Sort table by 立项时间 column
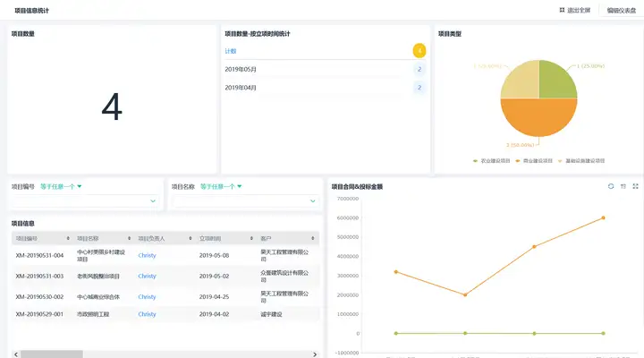 (251, 238)
